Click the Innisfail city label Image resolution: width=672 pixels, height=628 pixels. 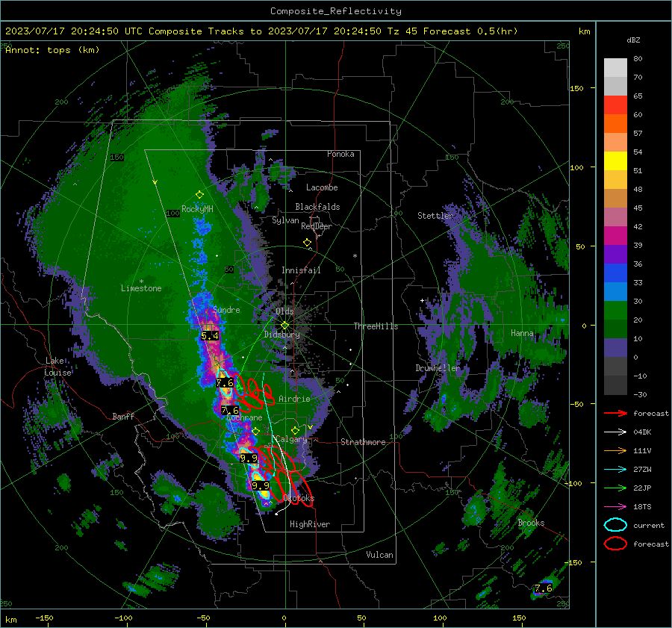[301, 270]
